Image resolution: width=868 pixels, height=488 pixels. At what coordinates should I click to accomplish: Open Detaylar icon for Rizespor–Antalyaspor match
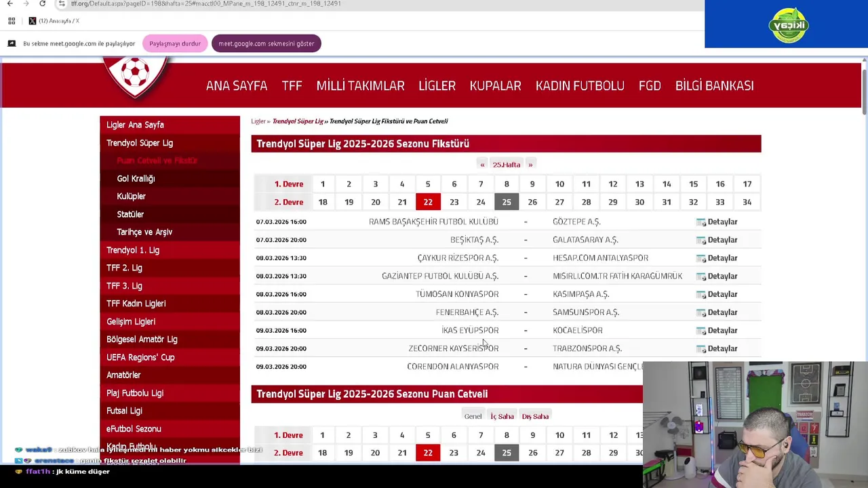(x=701, y=258)
